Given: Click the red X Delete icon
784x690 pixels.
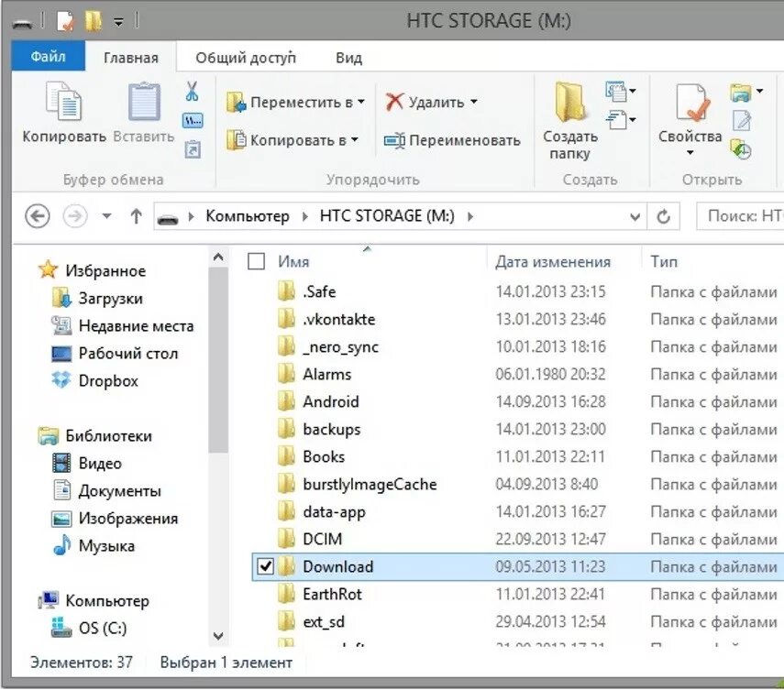Looking at the screenshot, I should (x=394, y=102).
